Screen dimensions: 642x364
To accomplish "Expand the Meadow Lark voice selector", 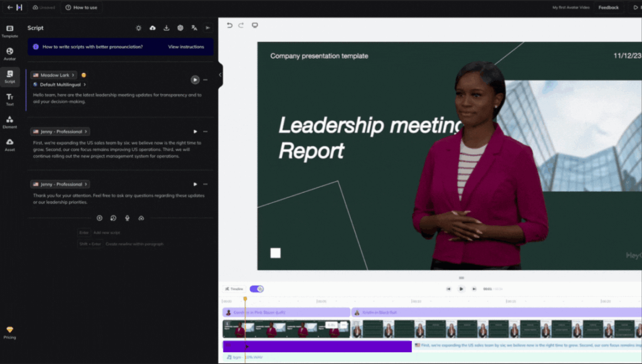I will tap(54, 75).
